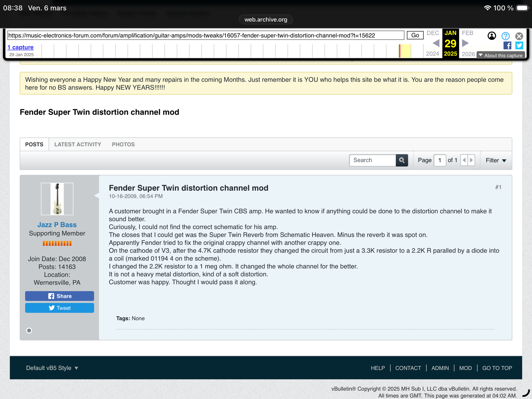Screen dimensions: 532x399
Task: Click the web.archive.org address pill
Action: pos(266,19)
